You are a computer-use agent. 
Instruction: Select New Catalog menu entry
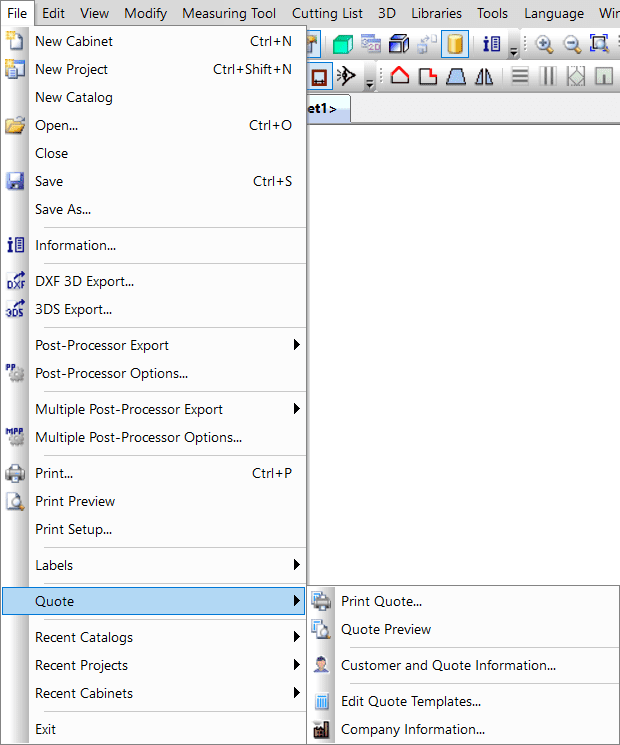pos(153,97)
